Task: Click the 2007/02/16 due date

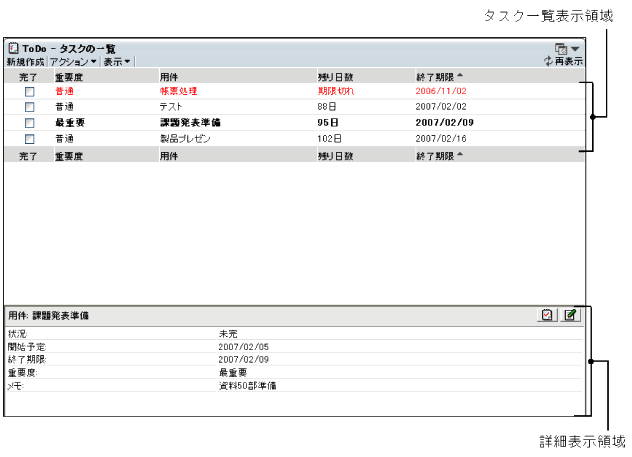Action: (x=441, y=139)
